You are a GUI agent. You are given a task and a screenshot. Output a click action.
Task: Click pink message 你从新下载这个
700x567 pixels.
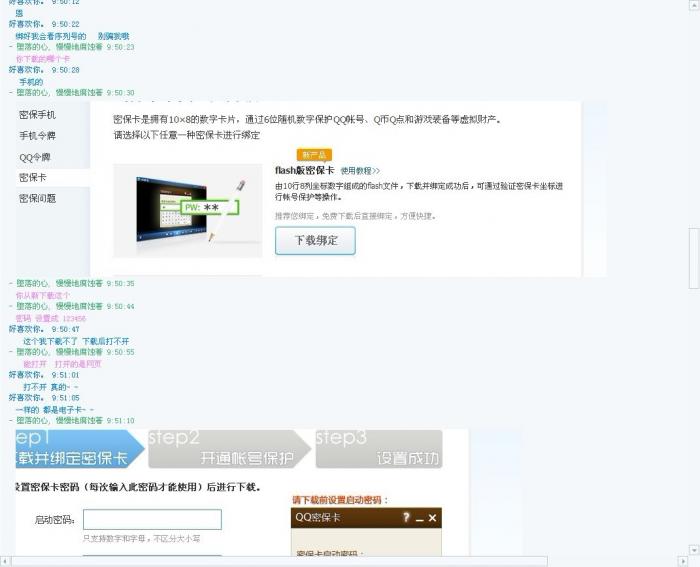tap(43, 296)
